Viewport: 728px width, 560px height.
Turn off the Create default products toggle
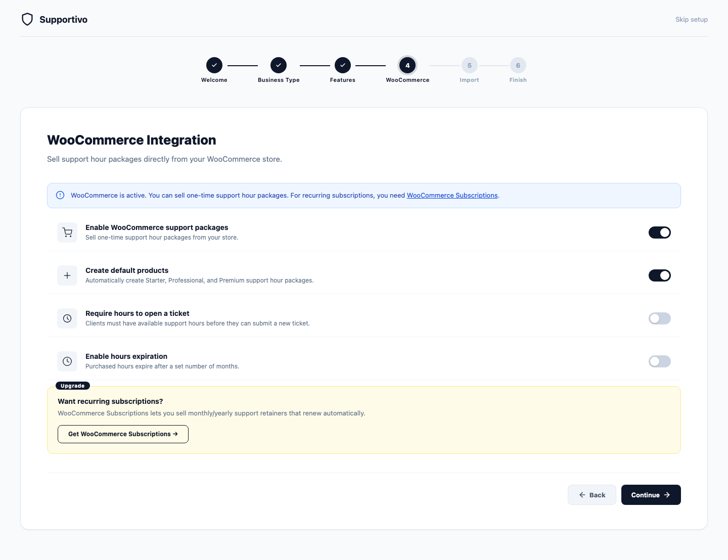click(x=660, y=275)
